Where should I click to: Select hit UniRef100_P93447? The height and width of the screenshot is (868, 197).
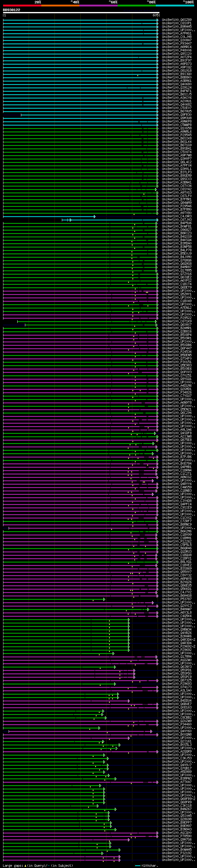point(177,43)
